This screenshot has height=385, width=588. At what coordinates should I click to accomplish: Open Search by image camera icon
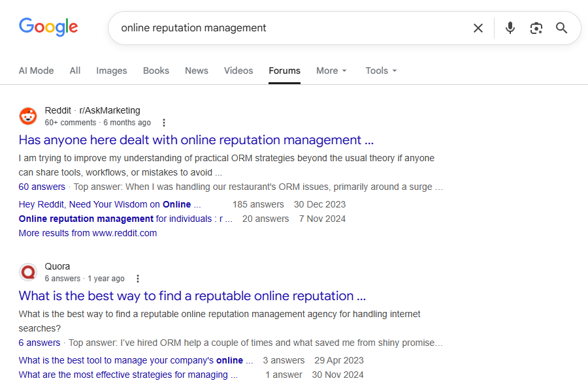[536, 28]
